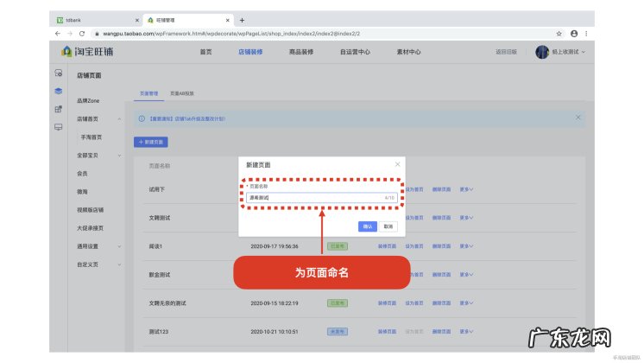Viewport: 644px width, 363px height.
Task: Click the notice link in the blue banner
Action: click(x=186, y=118)
